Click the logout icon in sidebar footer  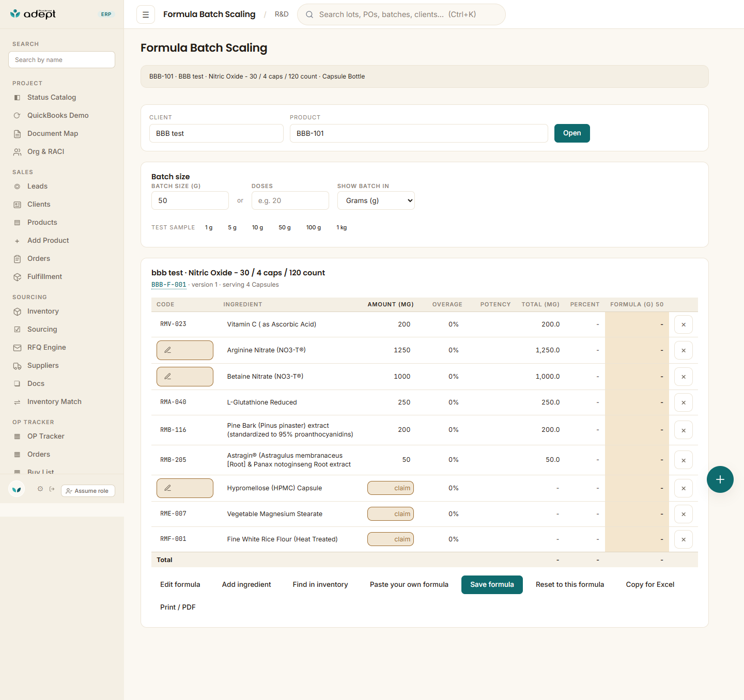tap(52, 489)
